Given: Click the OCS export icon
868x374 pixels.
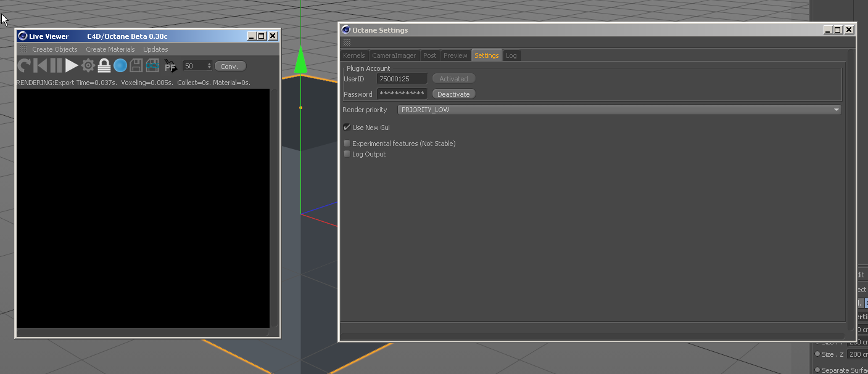Looking at the screenshot, I should point(152,65).
